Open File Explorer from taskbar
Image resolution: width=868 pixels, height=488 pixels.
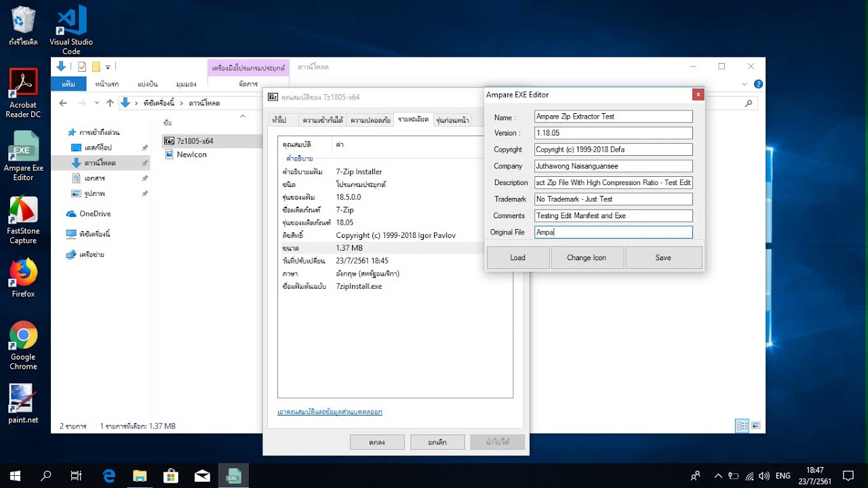[x=140, y=476]
